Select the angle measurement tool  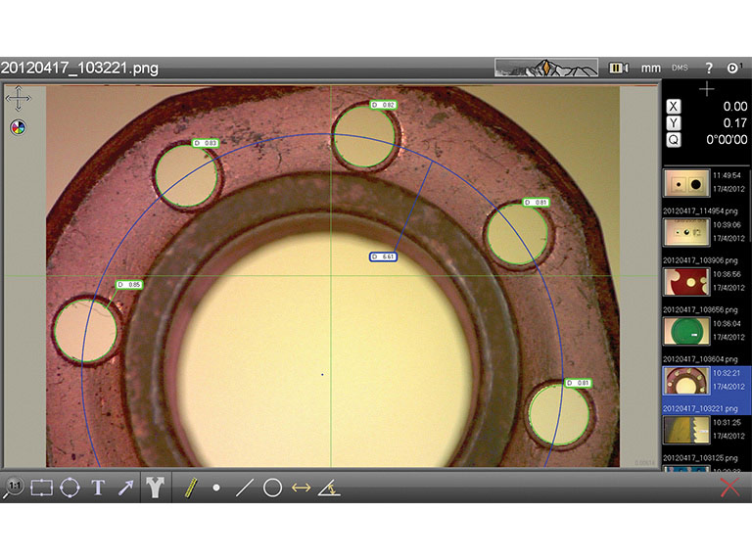(329, 488)
